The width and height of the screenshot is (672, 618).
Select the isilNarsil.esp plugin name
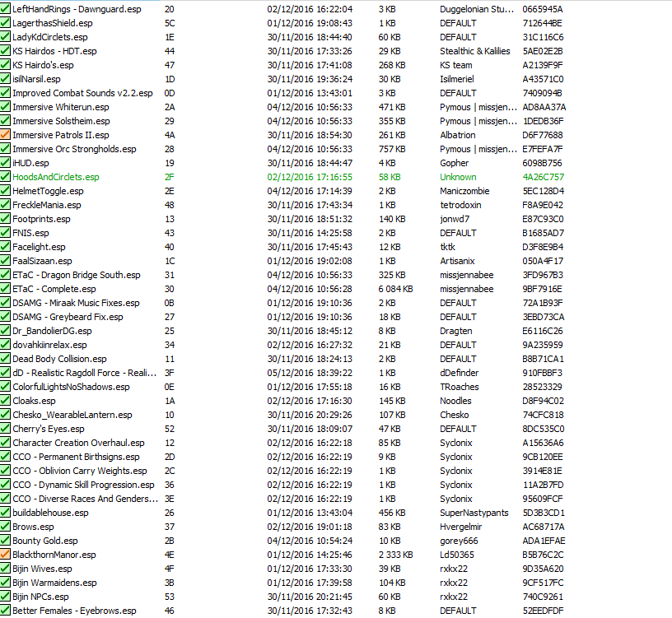point(36,79)
